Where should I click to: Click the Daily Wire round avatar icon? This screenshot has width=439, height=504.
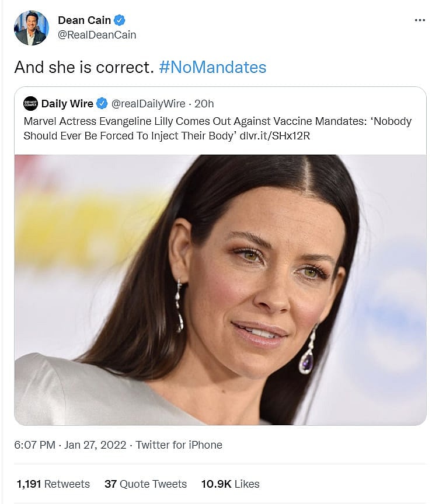tap(30, 104)
